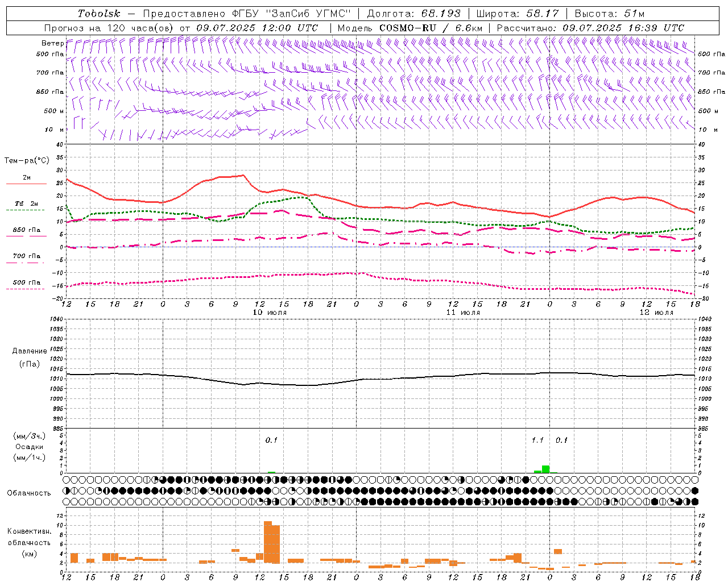Click the 'Td 2м' dew point legend entry

pos(26,206)
